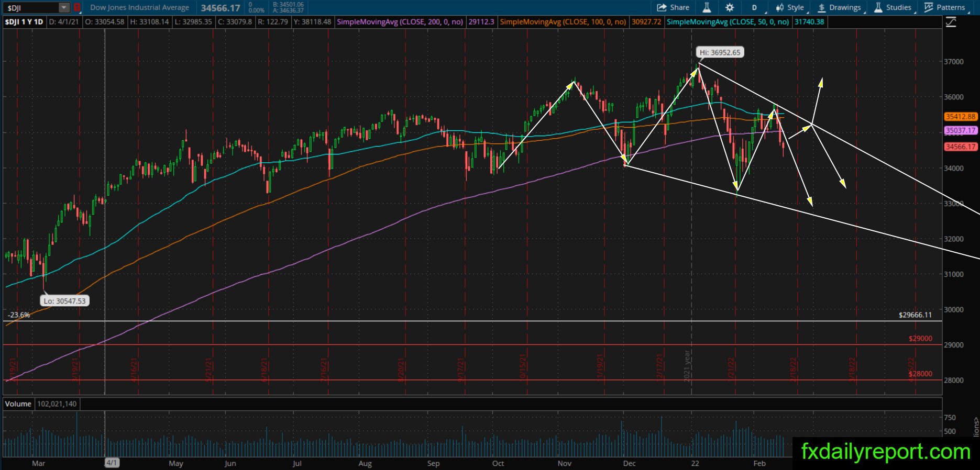Viewport: 980px width, 470px height.
Task: Click the volume value 102,021,140
Action: pyautogui.click(x=57, y=404)
